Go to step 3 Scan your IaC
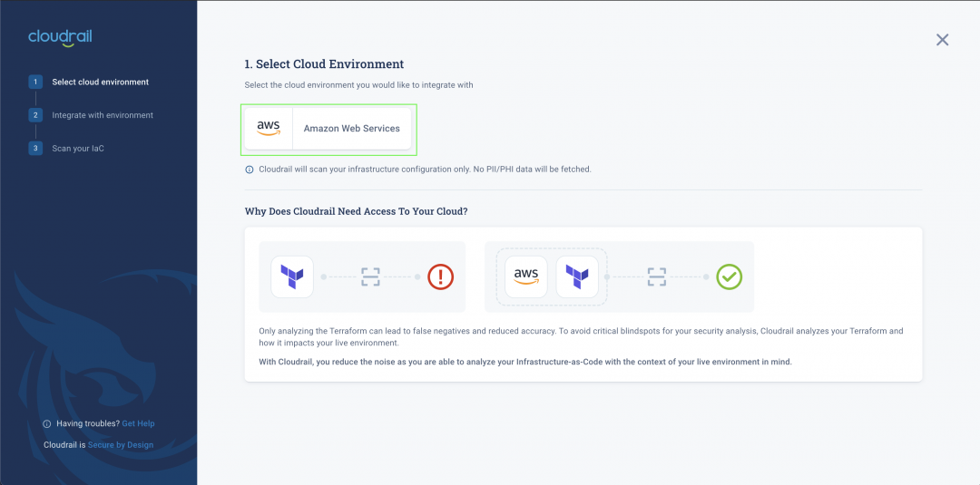Image resolution: width=980 pixels, height=485 pixels. coord(78,149)
